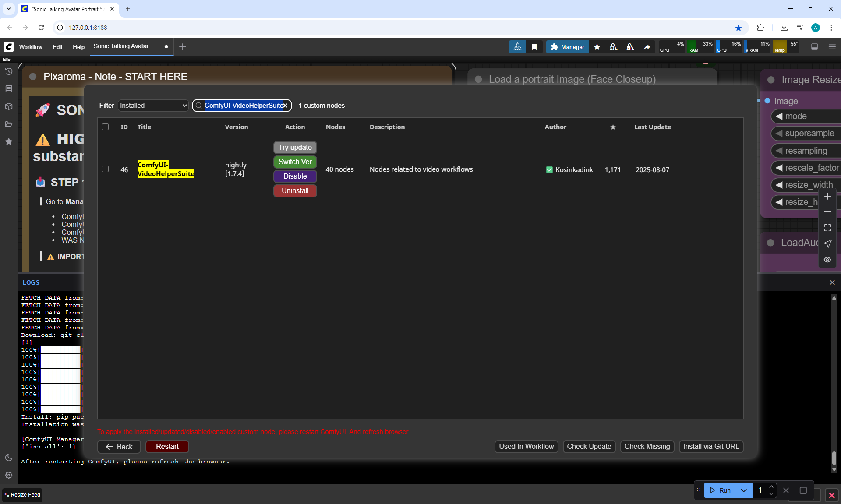Viewport: 841px width, 504px height.
Task: Click Switch Ver for VideoHelperSuite
Action: click(x=295, y=162)
